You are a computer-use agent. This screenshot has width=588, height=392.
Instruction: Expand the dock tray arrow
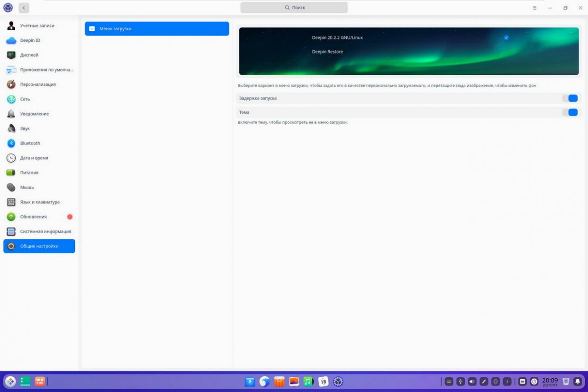click(507, 382)
